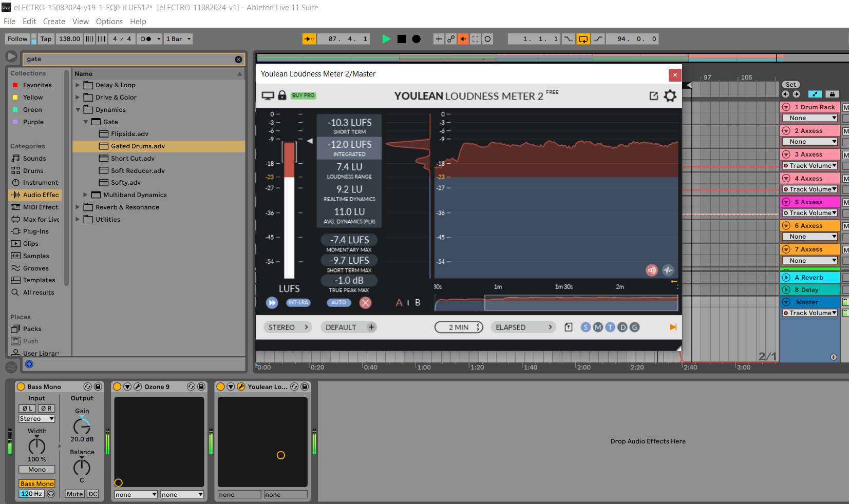Open Youlean Loudness Meter settings gear

coord(670,96)
